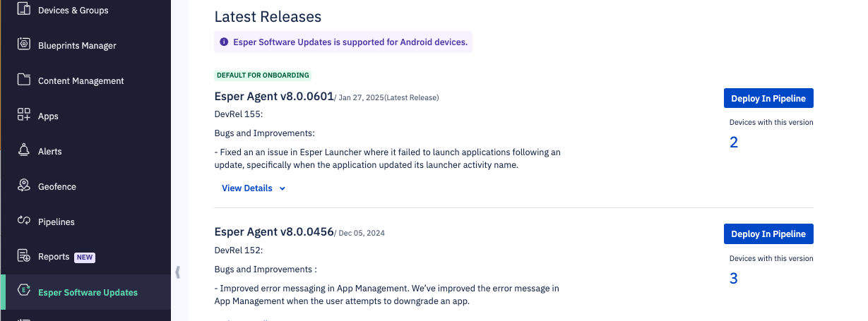Click the Android devices support notice text

point(350,42)
